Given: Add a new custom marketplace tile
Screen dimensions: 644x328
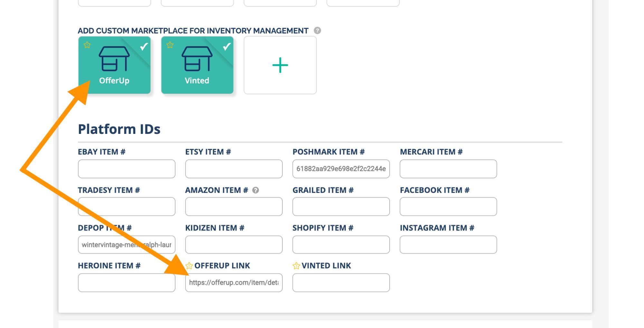Looking at the screenshot, I should [x=280, y=65].
